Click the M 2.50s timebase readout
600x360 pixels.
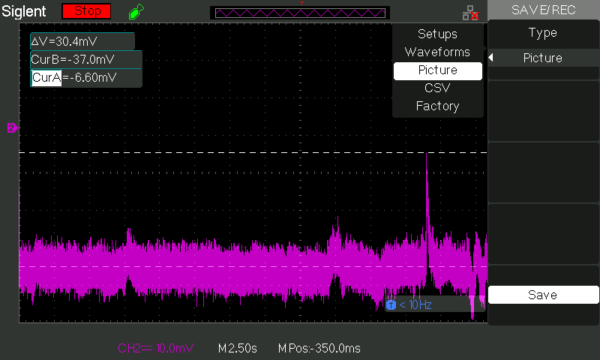[238, 348]
